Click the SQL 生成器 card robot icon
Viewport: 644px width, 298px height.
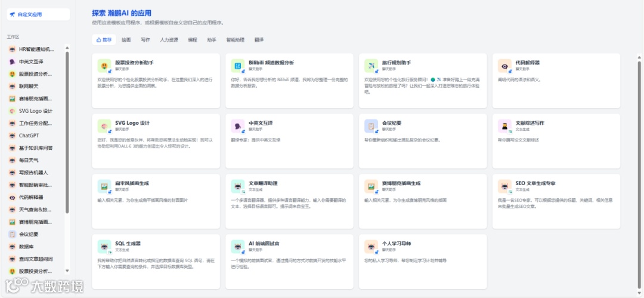104,247
